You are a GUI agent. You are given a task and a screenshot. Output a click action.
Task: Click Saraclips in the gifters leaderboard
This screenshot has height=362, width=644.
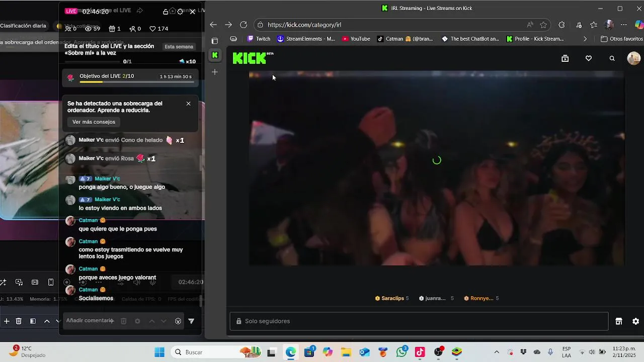pyautogui.click(x=392, y=298)
